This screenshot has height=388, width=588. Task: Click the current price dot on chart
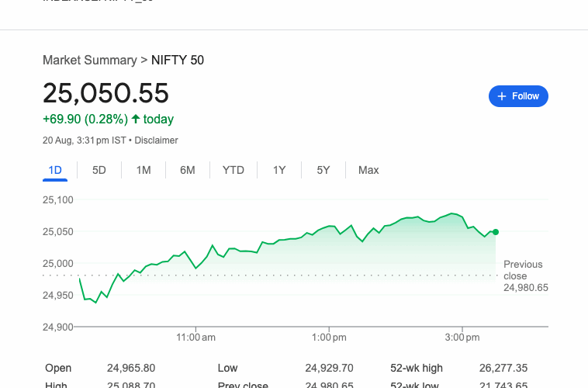[x=496, y=232]
